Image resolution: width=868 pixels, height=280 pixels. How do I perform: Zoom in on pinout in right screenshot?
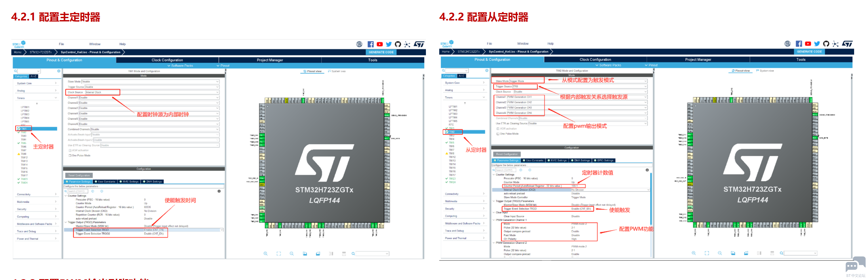[694, 253]
